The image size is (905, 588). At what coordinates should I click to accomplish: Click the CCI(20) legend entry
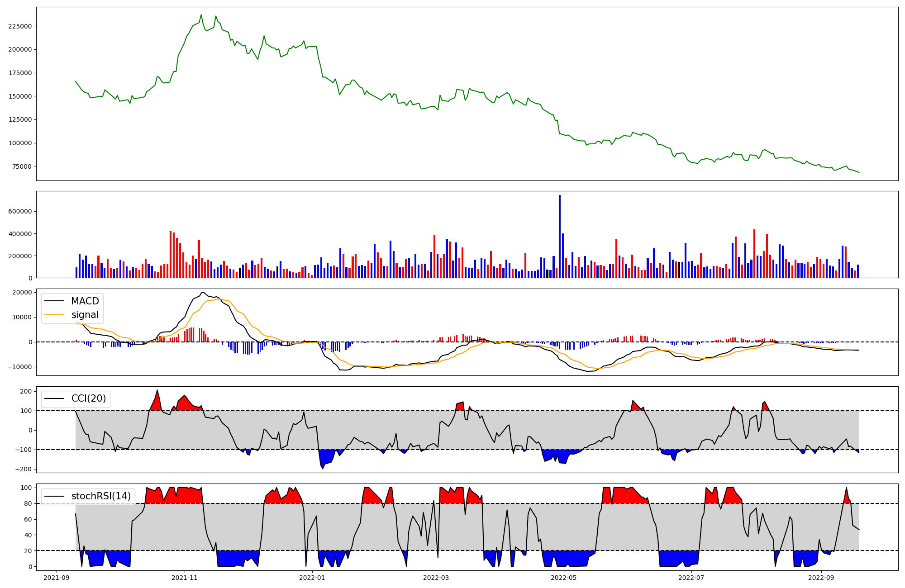89,398
